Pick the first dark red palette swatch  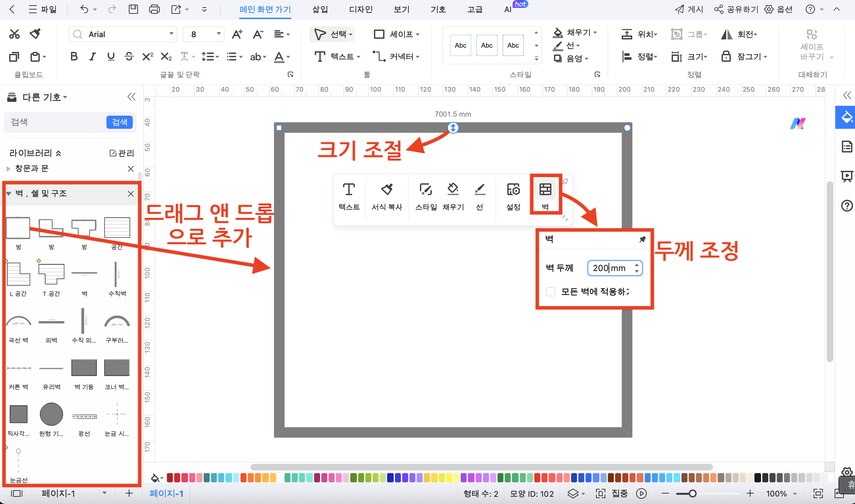point(170,478)
